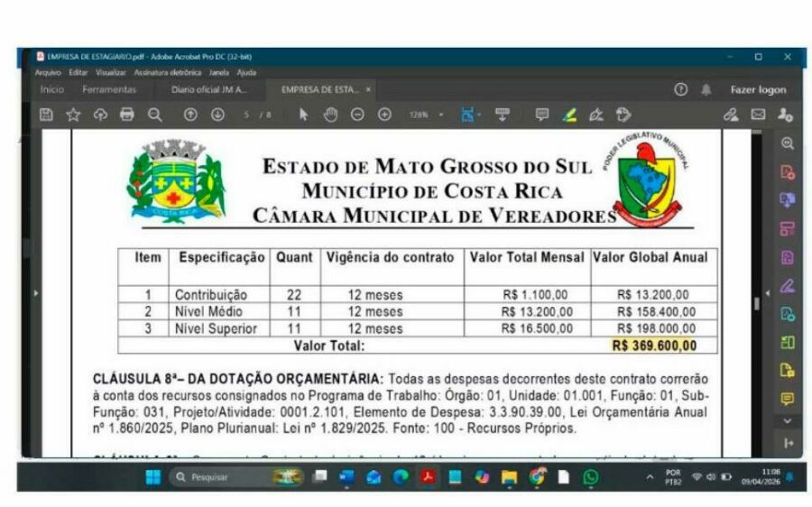Click the highlighted R$ 369.600,00 total value

[x=654, y=346]
